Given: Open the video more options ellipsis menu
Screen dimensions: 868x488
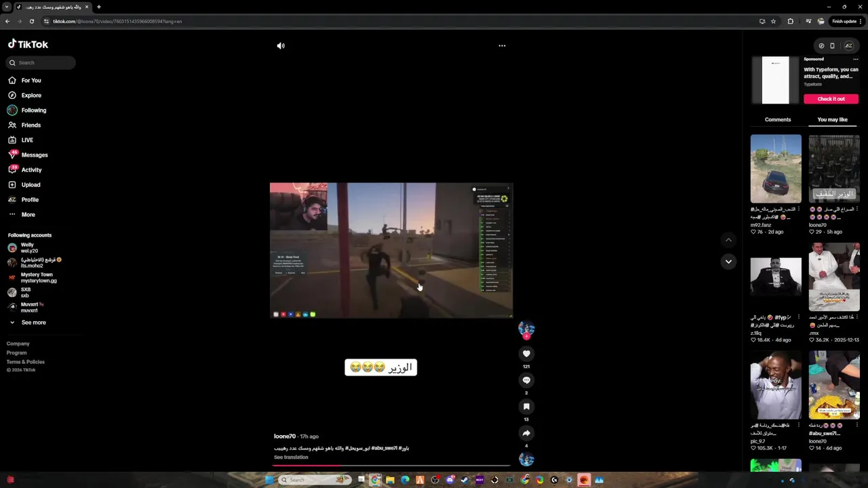Looking at the screenshot, I should coord(502,46).
